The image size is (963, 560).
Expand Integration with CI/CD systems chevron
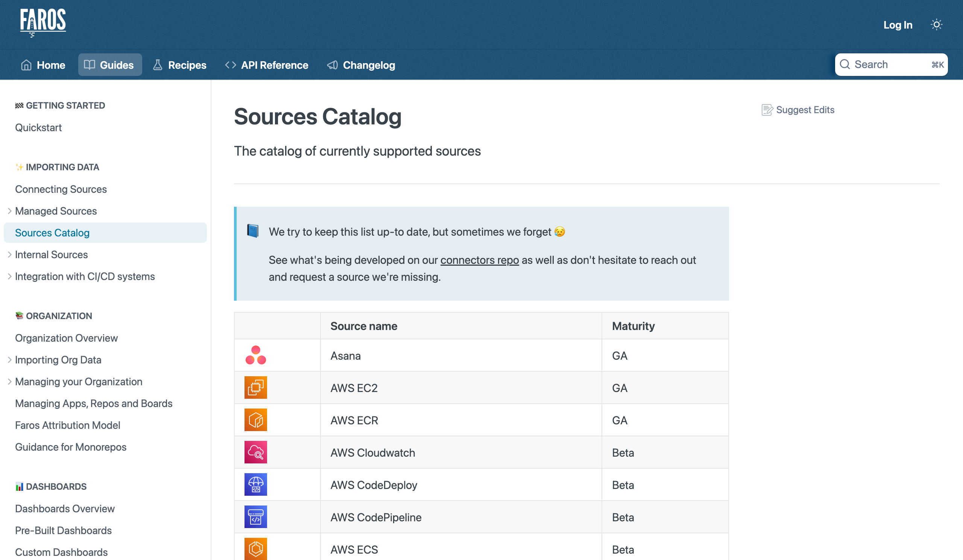click(9, 276)
